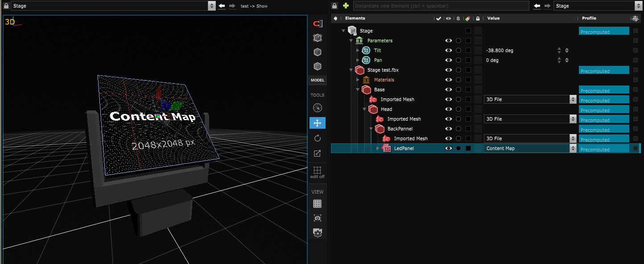The height and width of the screenshot is (264, 644).
Task: Toggle the viewport grid view icon
Action: (x=318, y=203)
